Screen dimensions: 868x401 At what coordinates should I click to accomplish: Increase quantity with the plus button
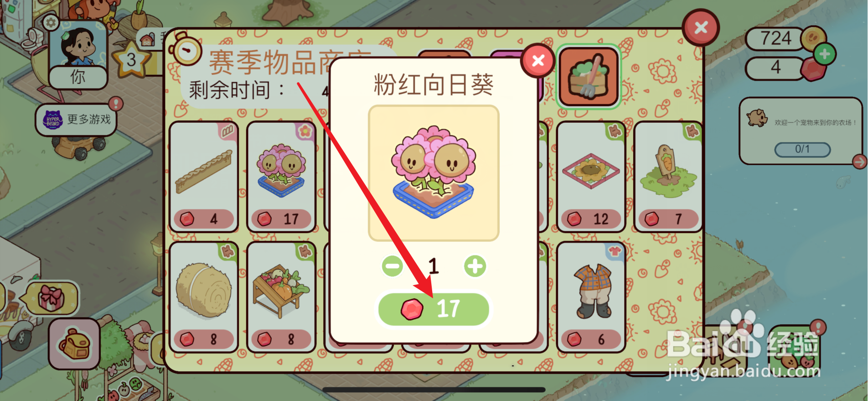475,266
